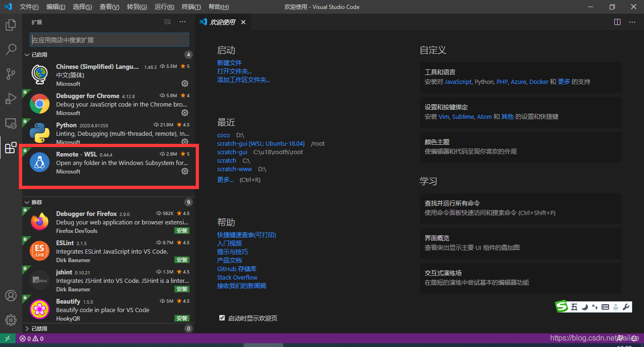The image size is (644, 347).
Task: Open the Stack Overflow help link
Action: click(x=237, y=277)
